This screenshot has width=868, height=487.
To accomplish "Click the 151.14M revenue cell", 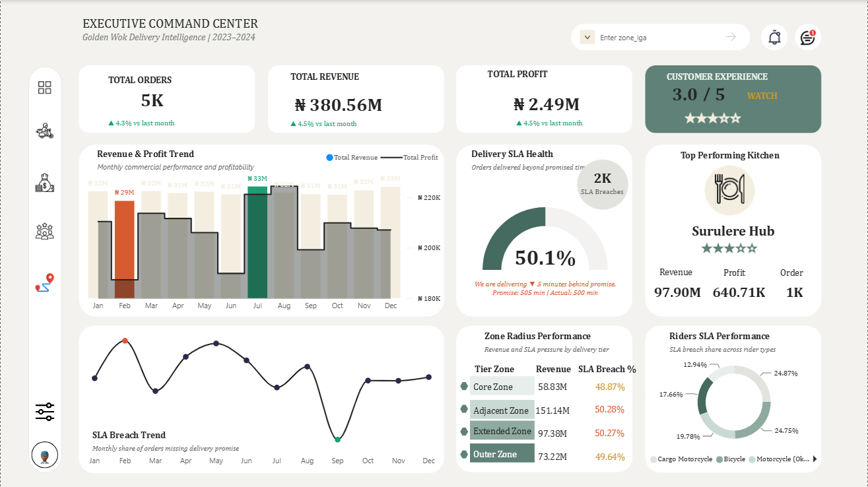I will tap(552, 410).
